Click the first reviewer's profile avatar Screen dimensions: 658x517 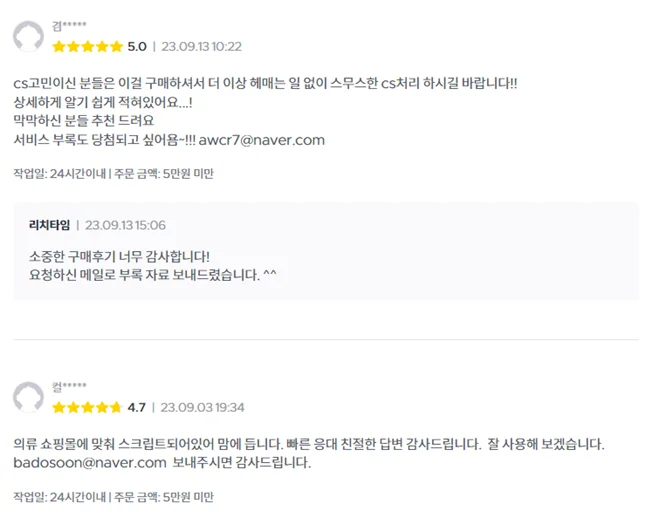tap(28, 36)
